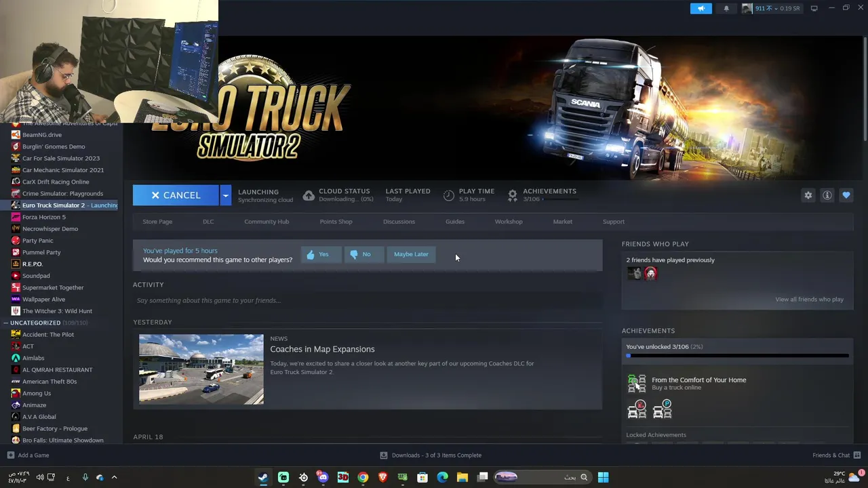Screen dimensions: 868x488
Task: Open game settings gear icon
Action: pos(808,195)
